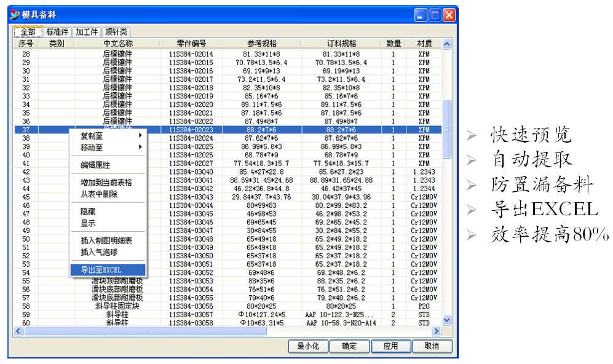Switch to the 标准件 tab

[x=58, y=32]
